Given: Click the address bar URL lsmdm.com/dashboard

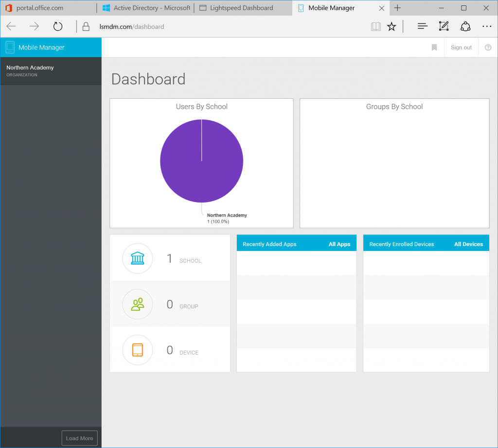Looking at the screenshot, I should coord(132,27).
